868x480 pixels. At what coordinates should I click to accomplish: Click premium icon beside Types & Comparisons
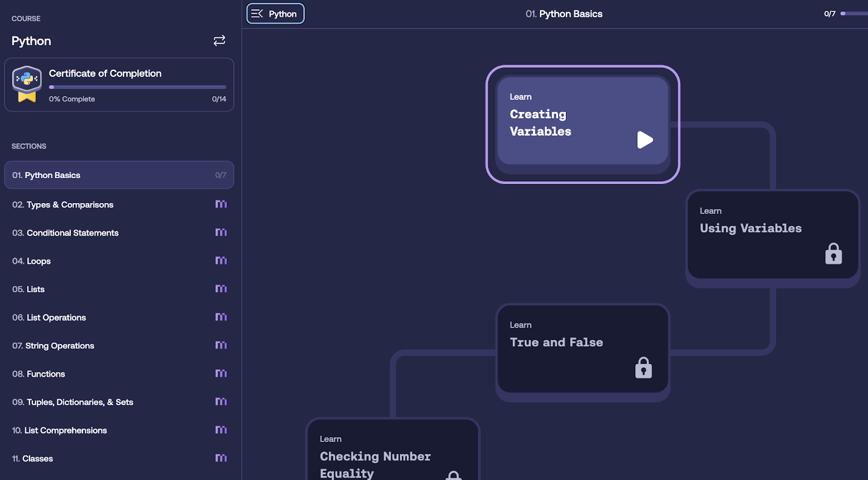[x=221, y=204]
